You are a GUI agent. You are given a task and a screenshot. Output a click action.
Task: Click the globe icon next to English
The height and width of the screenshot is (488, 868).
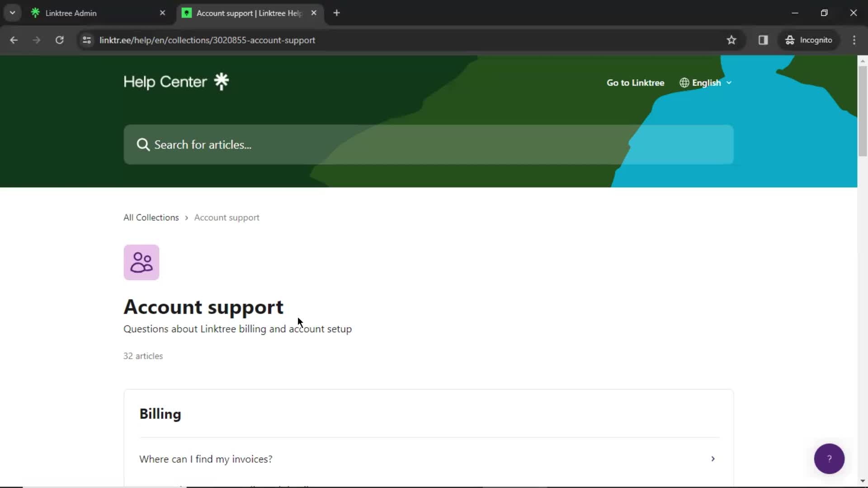(684, 83)
